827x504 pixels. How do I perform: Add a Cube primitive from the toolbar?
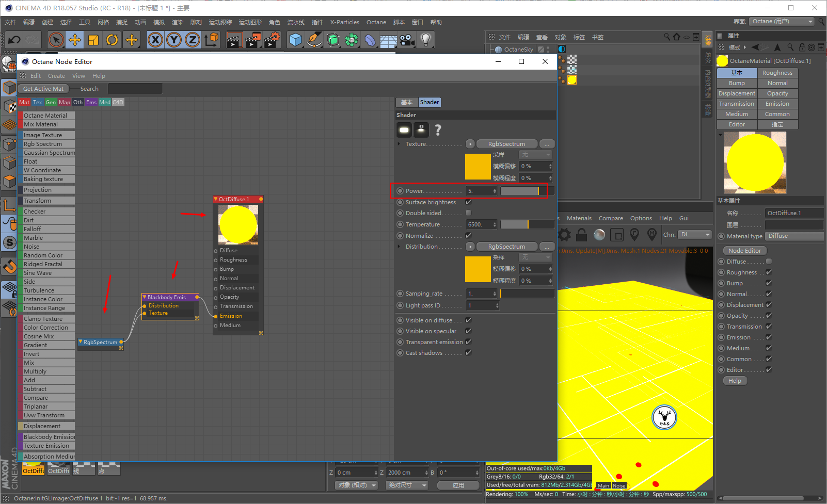pyautogui.click(x=295, y=40)
